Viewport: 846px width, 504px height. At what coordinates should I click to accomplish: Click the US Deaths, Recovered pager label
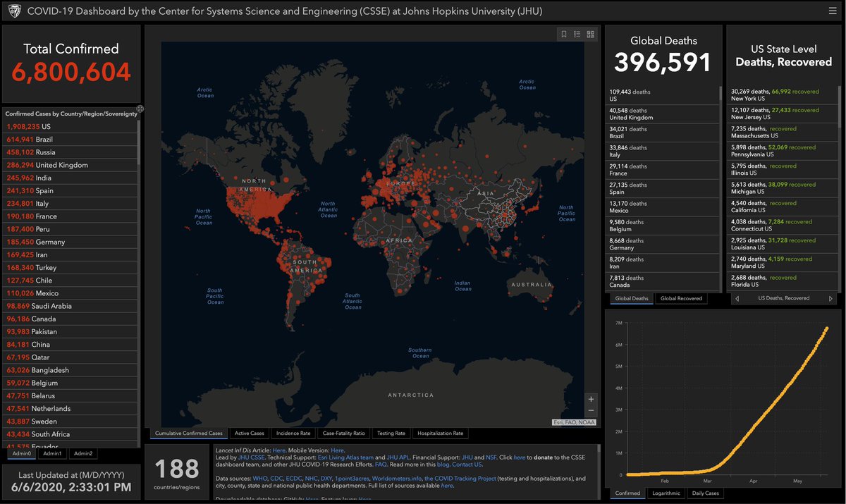[783, 298]
